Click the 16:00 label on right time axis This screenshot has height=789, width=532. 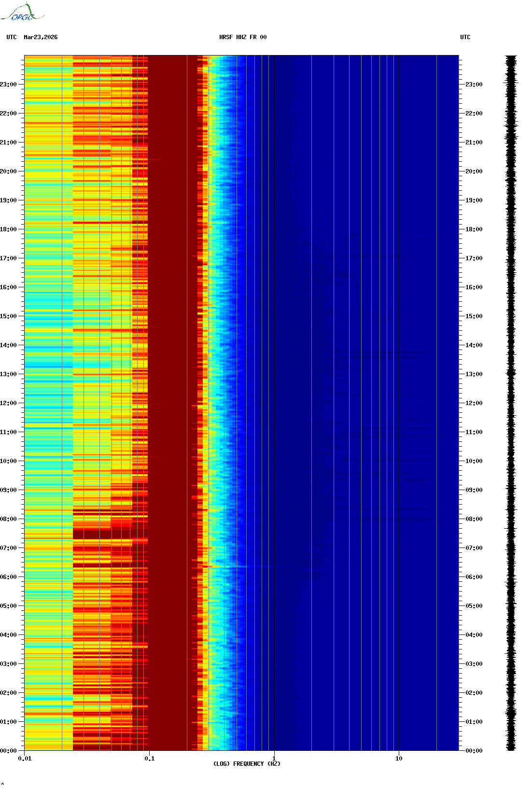tap(474, 287)
